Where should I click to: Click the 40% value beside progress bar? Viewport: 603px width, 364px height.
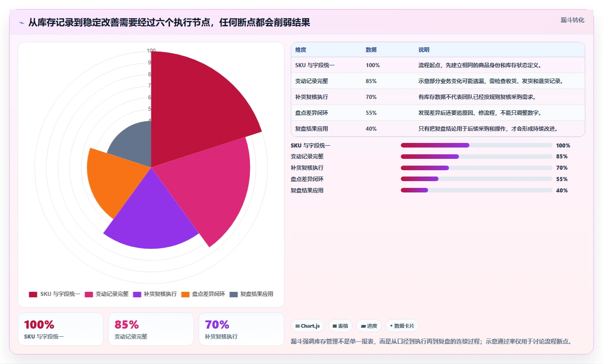(562, 191)
